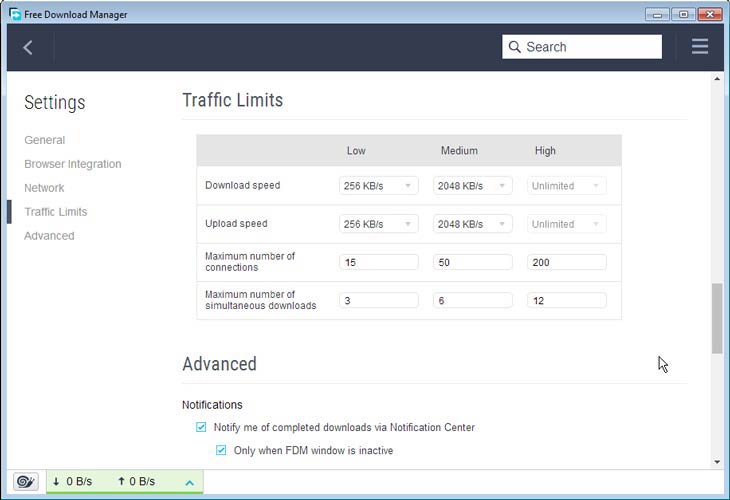Image resolution: width=730 pixels, height=500 pixels.
Task: Click the Advanced section heading
Action: click(x=219, y=364)
